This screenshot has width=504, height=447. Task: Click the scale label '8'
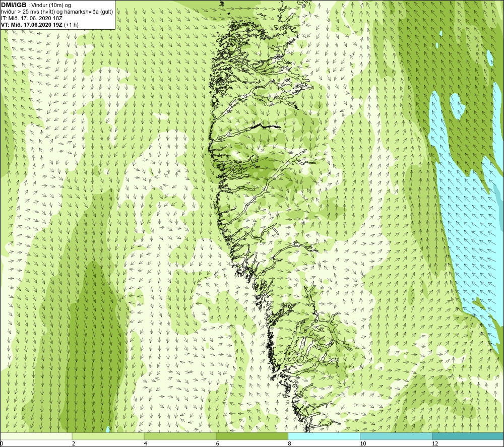click(290, 444)
